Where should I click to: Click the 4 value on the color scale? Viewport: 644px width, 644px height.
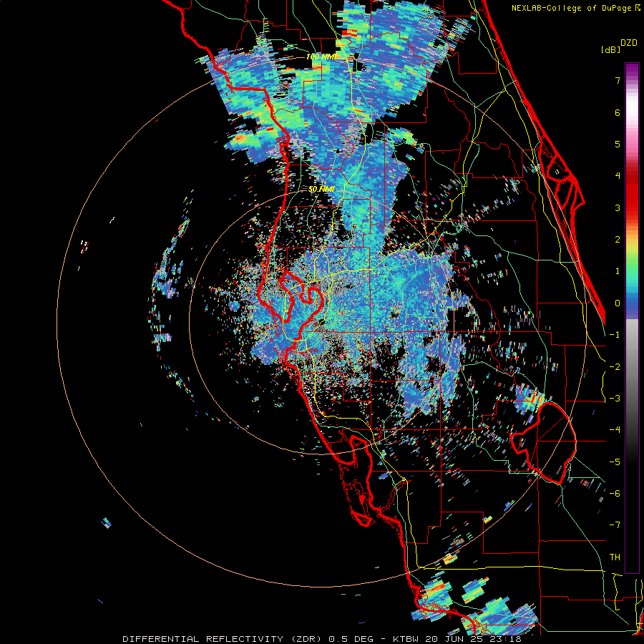618,176
